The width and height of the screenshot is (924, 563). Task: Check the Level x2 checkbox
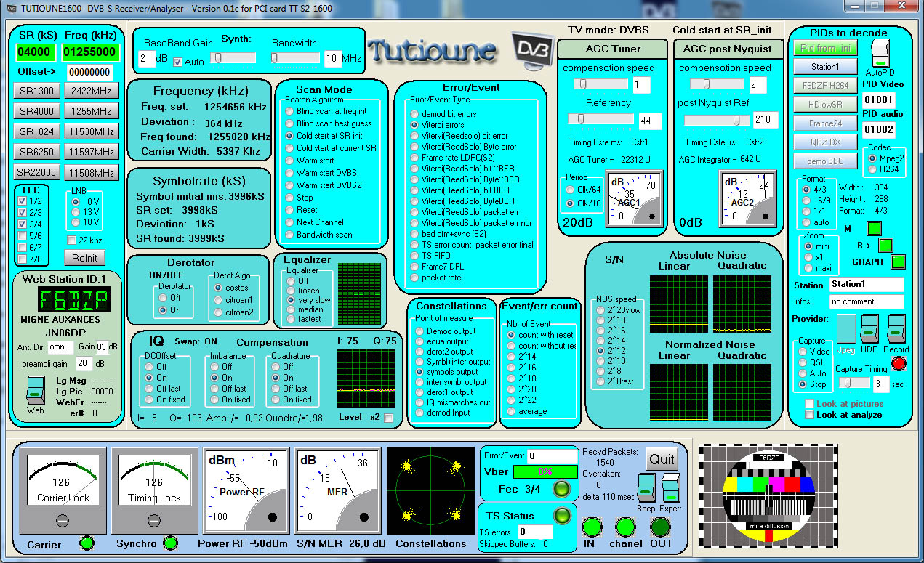388,418
